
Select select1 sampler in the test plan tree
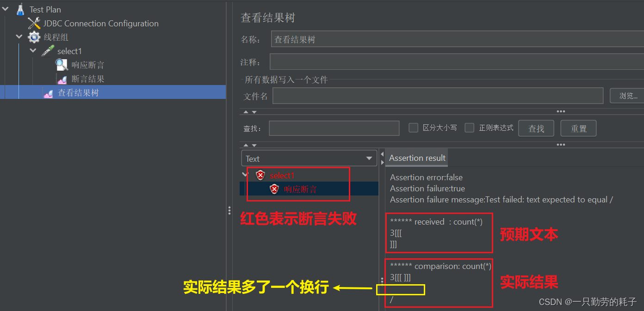(x=69, y=51)
